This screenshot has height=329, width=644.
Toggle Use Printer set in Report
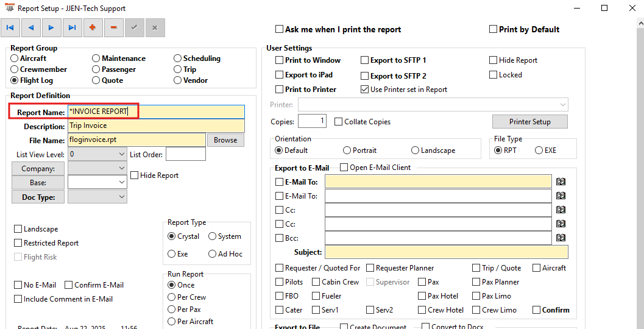365,90
